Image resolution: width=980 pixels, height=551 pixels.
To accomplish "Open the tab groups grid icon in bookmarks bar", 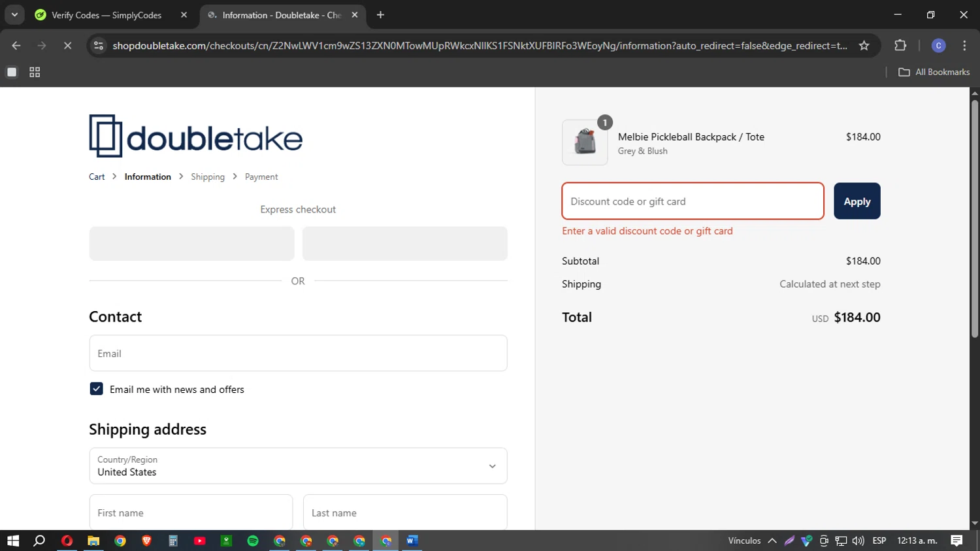I will point(35,73).
